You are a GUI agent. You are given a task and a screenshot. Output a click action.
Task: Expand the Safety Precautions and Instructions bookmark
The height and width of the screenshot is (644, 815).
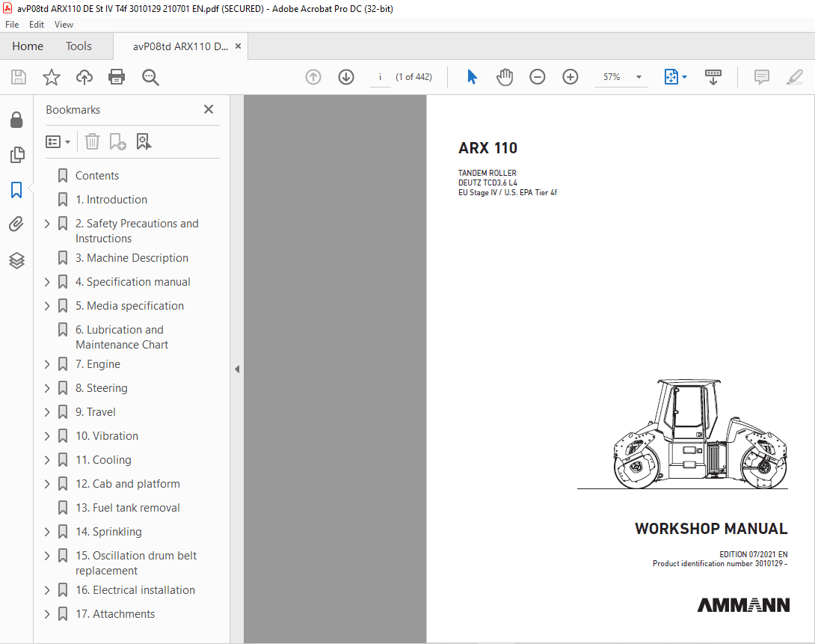(x=46, y=223)
